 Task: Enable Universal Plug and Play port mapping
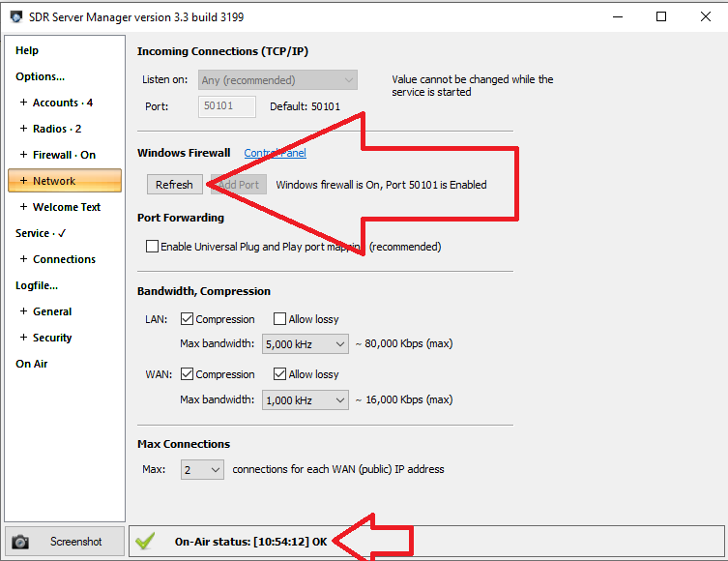(152, 247)
